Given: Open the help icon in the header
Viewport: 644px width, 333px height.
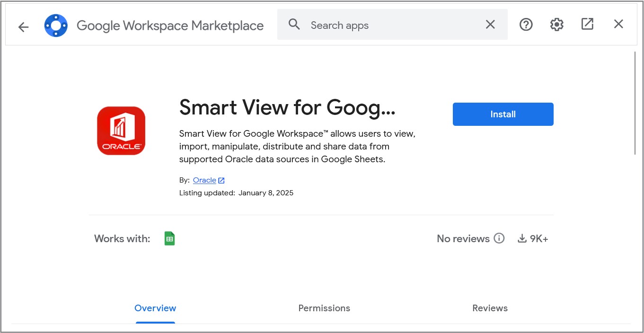Looking at the screenshot, I should [x=526, y=24].
